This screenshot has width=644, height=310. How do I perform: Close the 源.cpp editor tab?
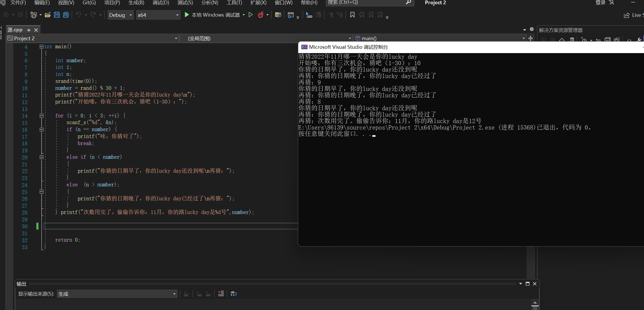click(36, 30)
